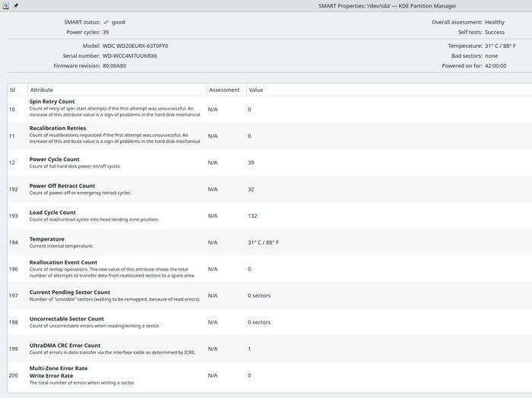Click Id cell 10

pos(12,109)
